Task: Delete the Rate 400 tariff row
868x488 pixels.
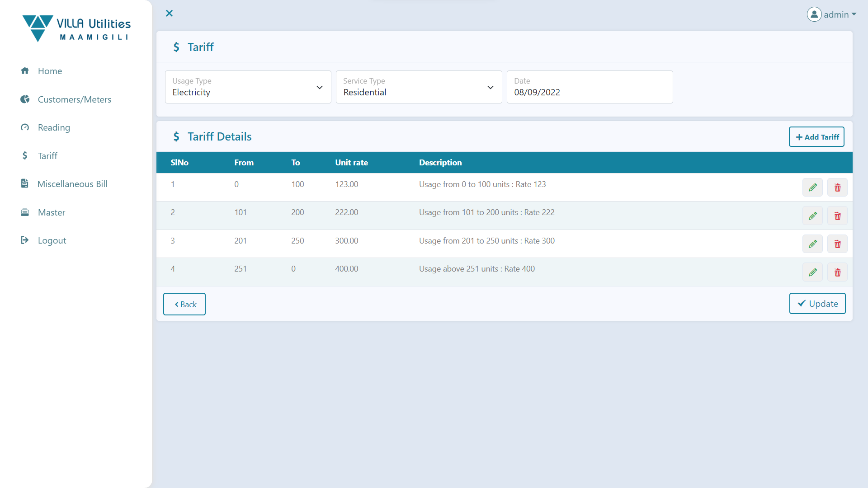Action: click(x=837, y=272)
